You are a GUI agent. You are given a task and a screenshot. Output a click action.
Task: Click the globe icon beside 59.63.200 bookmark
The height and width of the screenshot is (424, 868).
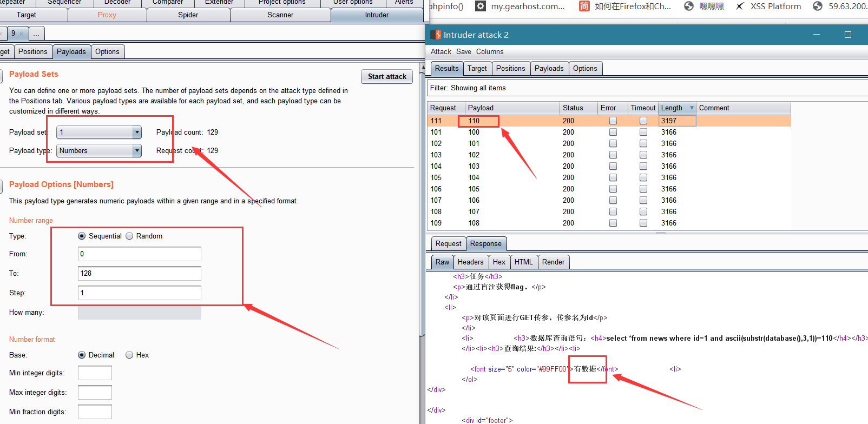[818, 6]
